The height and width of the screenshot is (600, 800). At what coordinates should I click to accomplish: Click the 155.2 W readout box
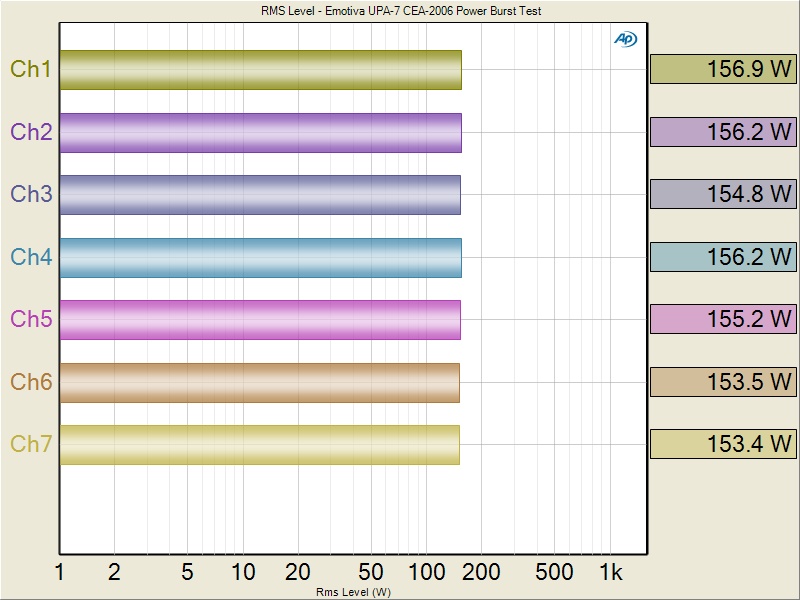pos(723,319)
